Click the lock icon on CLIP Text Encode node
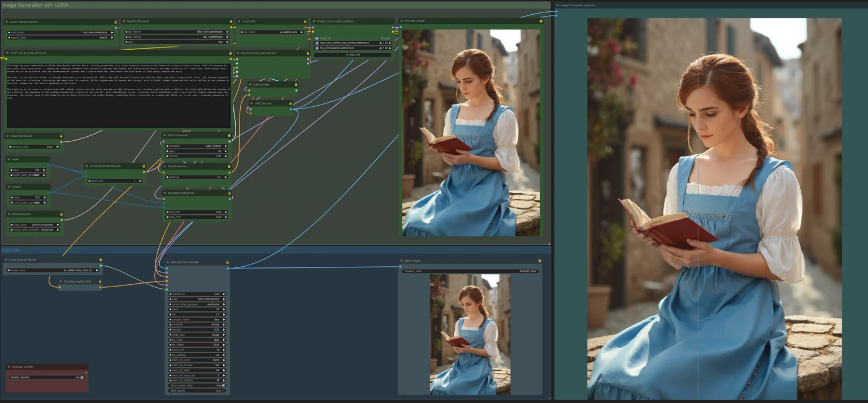868x403 pixels. 231,53
